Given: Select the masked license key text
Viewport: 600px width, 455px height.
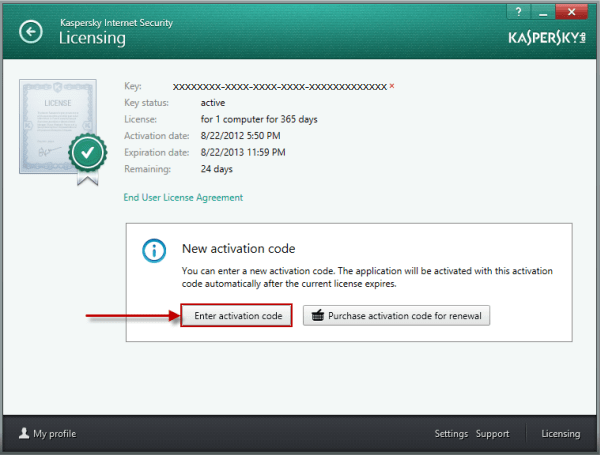Looking at the screenshot, I should (x=280, y=87).
